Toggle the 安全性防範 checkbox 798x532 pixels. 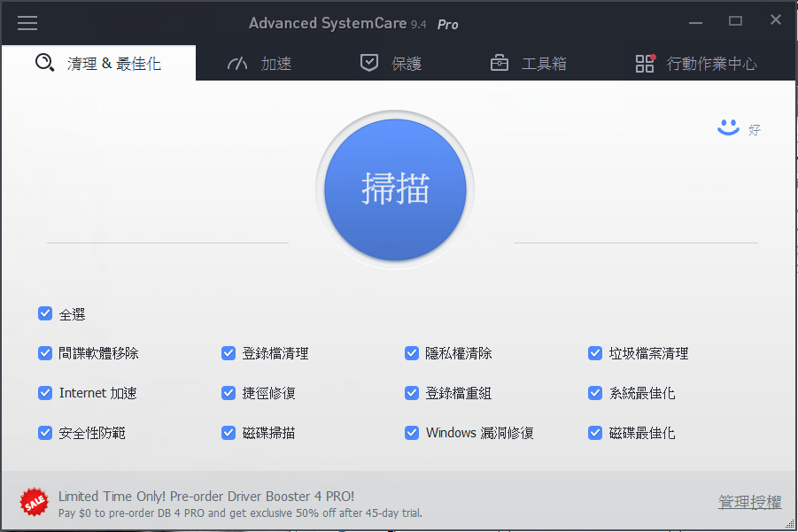[45, 433]
